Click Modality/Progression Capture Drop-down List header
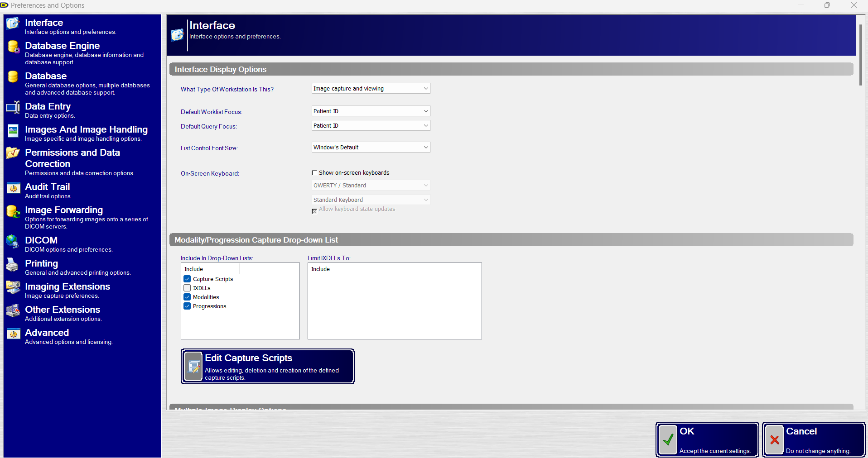 click(x=511, y=240)
